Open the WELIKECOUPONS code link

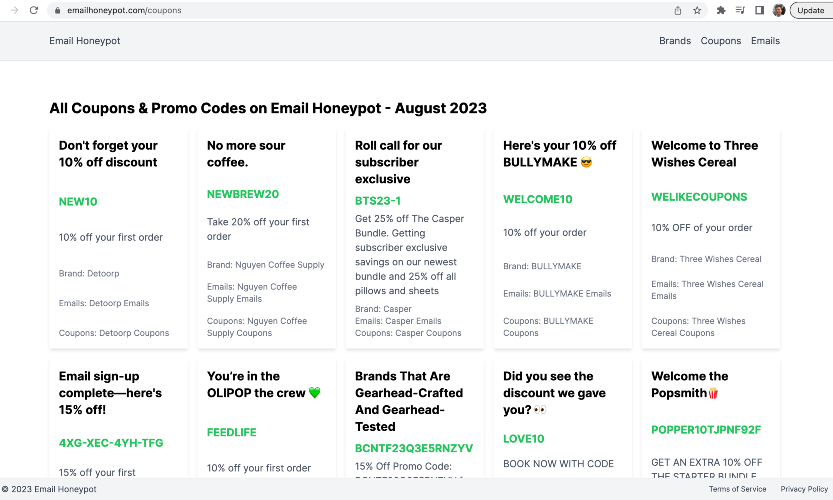click(699, 197)
